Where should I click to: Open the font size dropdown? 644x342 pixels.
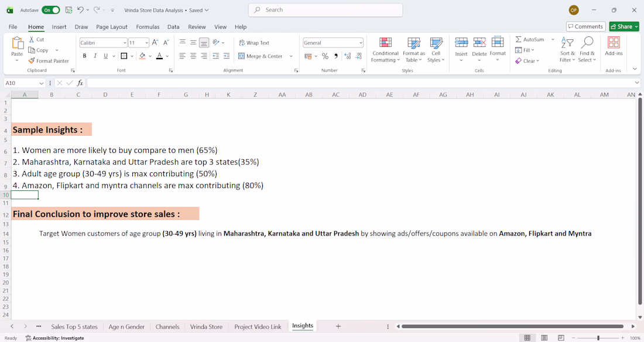[x=146, y=43]
